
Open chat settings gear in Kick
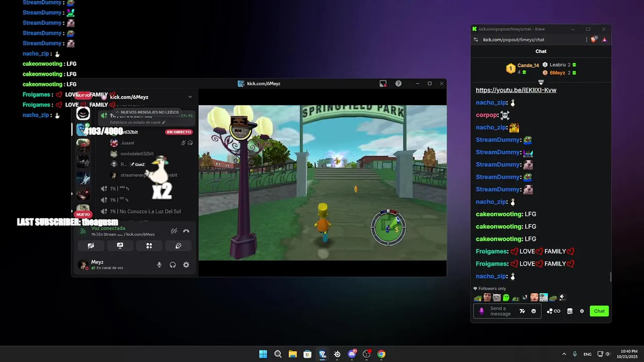(x=582, y=311)
